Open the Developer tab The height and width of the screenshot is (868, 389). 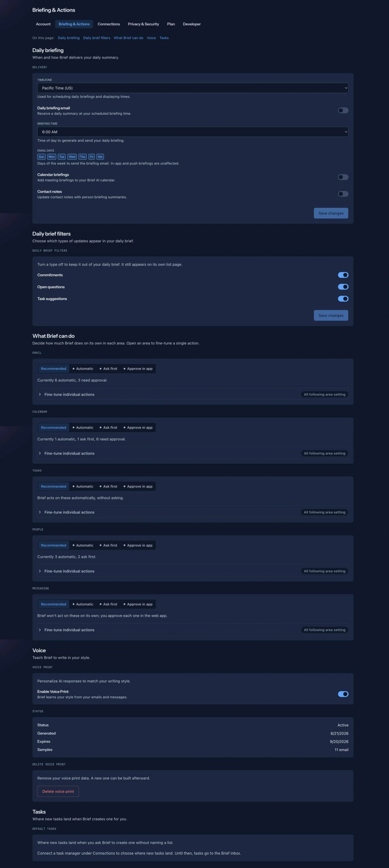click(192, 24)
